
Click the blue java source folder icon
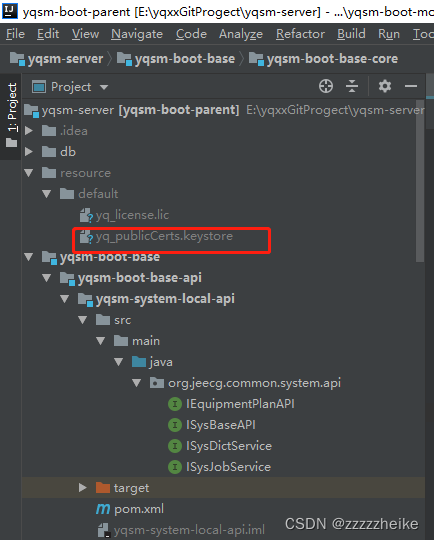click(x=139, y=362)
